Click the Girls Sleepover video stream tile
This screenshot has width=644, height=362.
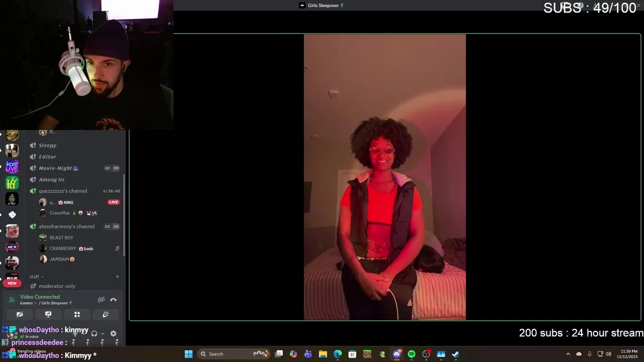click(x=385, y=177)
